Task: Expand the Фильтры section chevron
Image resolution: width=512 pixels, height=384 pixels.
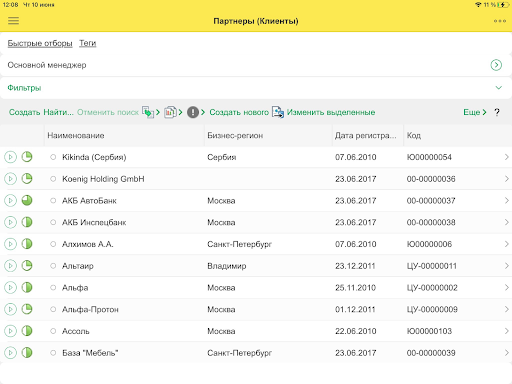Action: click(498, 88)
